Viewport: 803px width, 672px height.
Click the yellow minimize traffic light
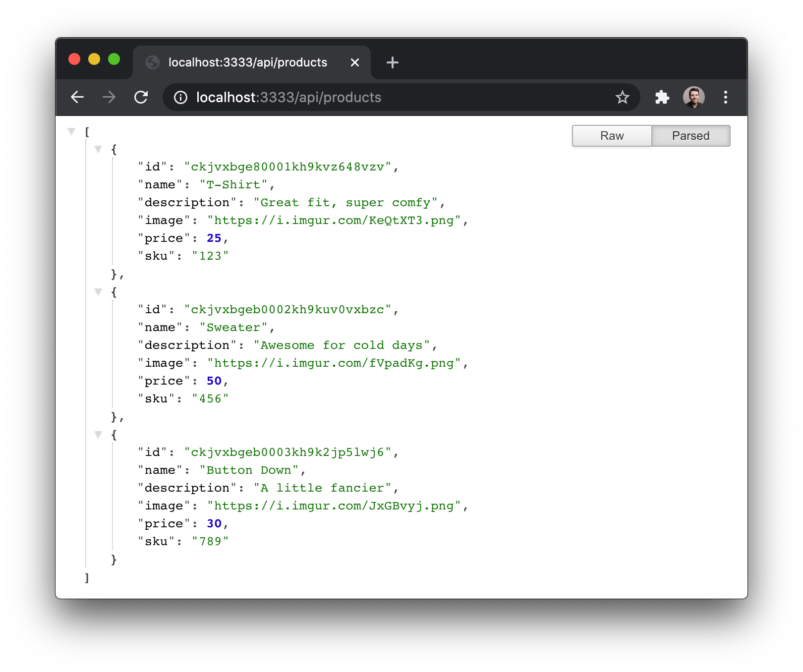click(x=94, y=59)
